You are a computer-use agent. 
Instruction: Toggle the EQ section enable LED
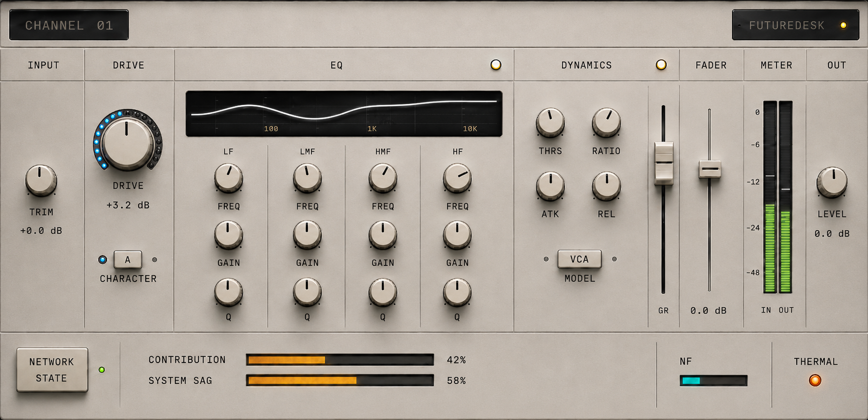[x=496, y=65]
